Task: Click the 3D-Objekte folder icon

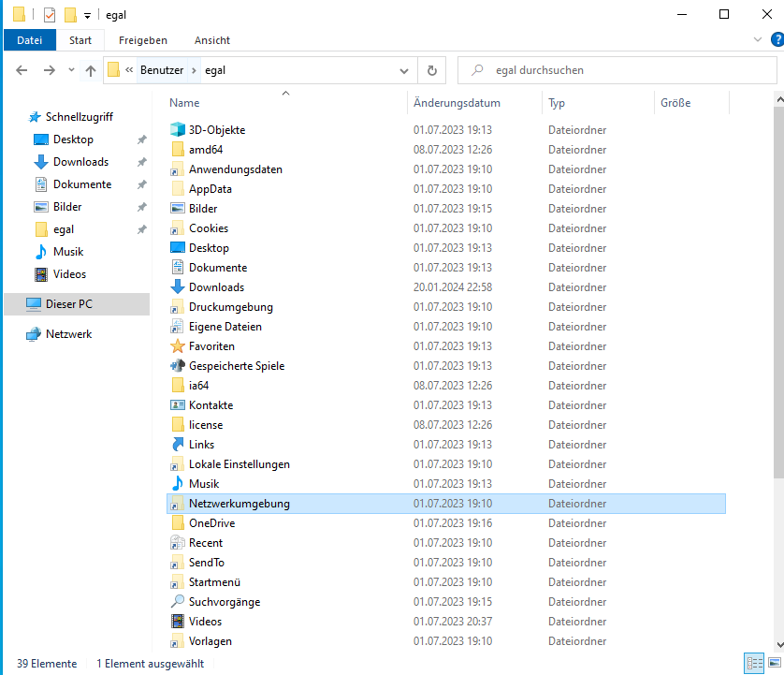Action: tap(179, 130)
